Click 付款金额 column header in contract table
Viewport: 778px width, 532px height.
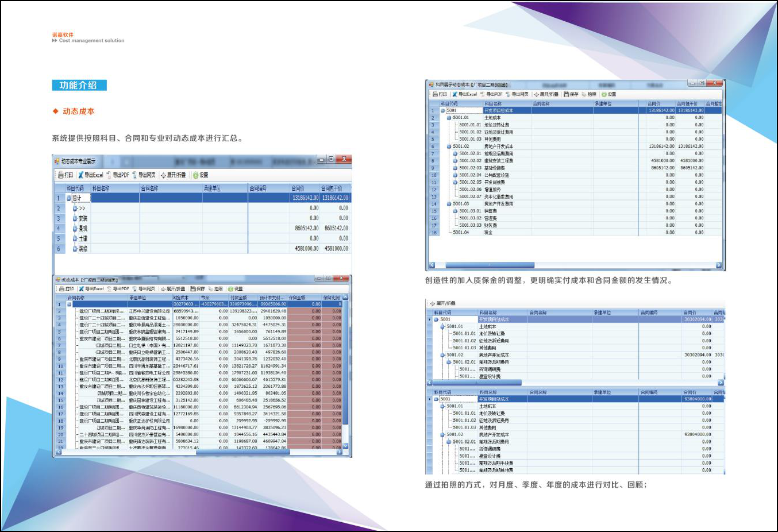tap(238, 298)
